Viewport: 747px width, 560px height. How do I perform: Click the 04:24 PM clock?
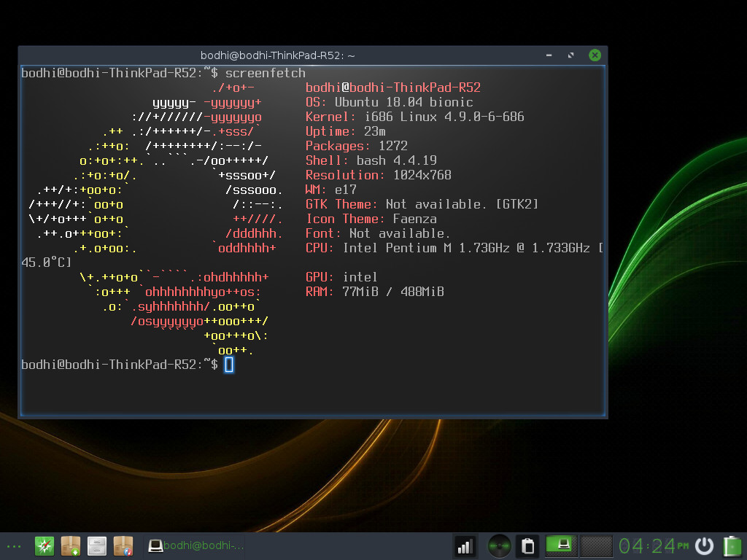tap(653, 546)
